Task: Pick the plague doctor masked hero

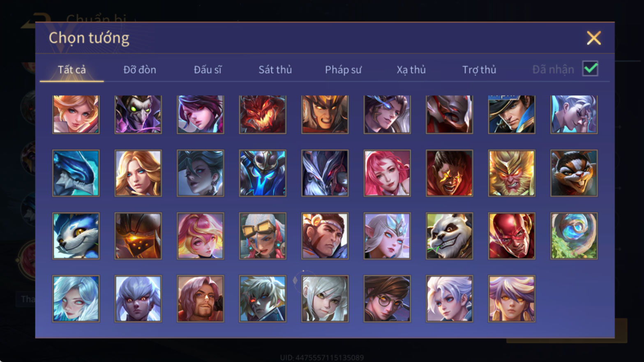Action: coord(138,114)
